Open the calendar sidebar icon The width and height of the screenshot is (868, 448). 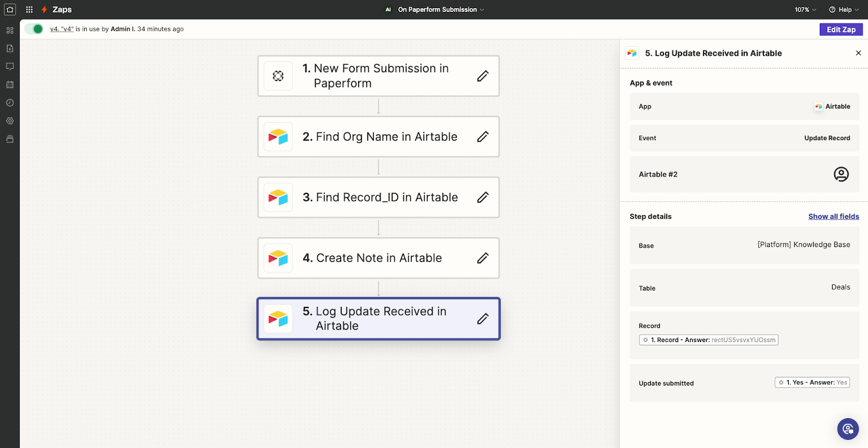click(x=10, y=85)
